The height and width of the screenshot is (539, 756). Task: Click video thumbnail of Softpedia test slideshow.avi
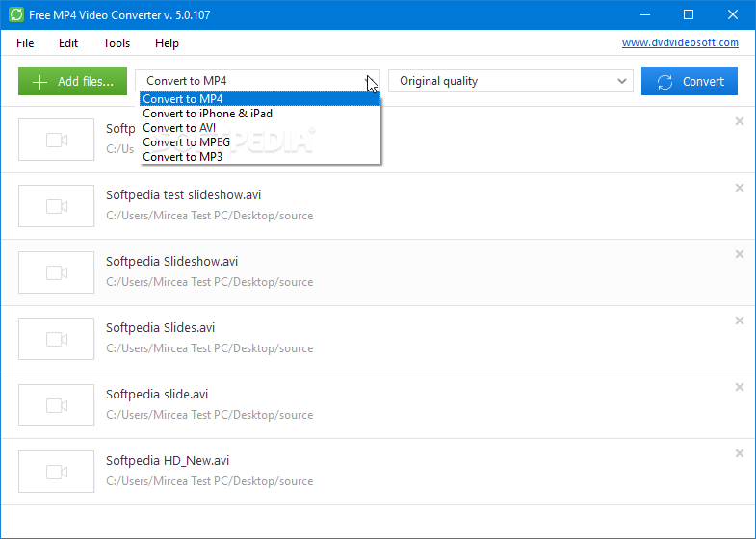pos(57,206)
